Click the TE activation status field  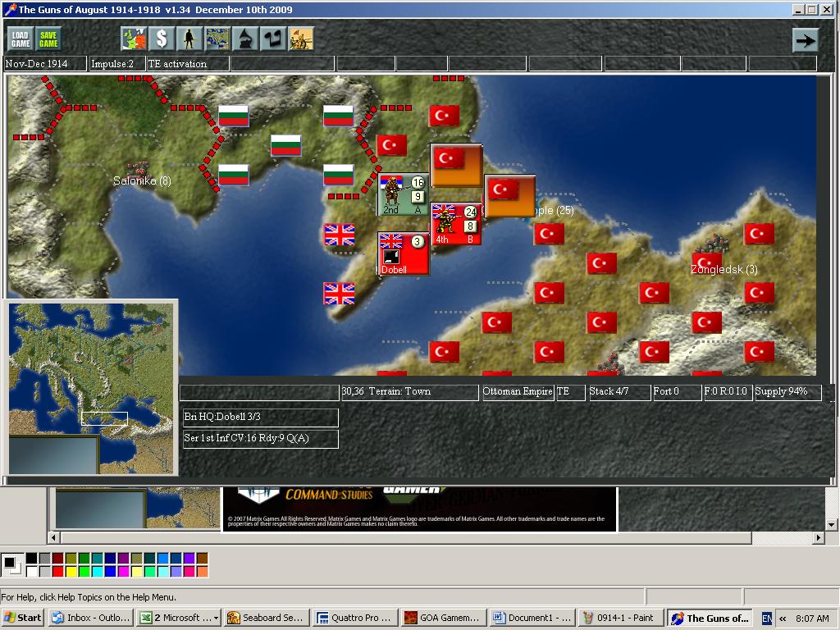pyautogui.click(x=188, y=64)
